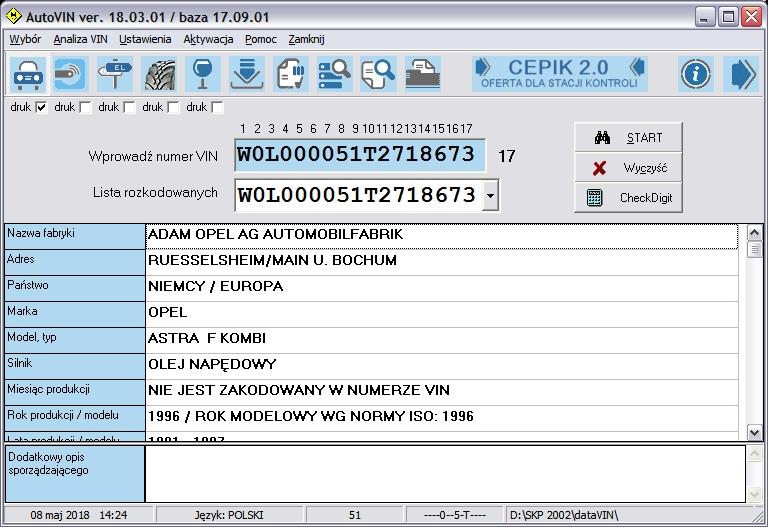Check druk box under wine glass icon
Viewport: 768px width, 527px height.
217,107
